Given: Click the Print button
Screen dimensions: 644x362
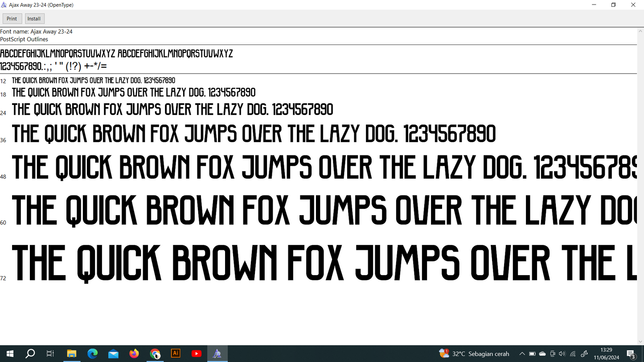Looking at the screenshot, I should click(x=12, y=19).
